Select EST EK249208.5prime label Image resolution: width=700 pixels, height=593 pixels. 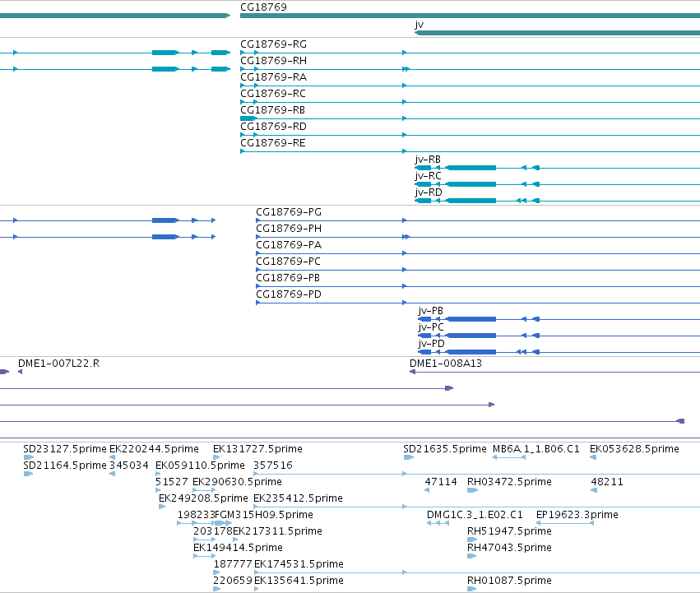(203, 498)
